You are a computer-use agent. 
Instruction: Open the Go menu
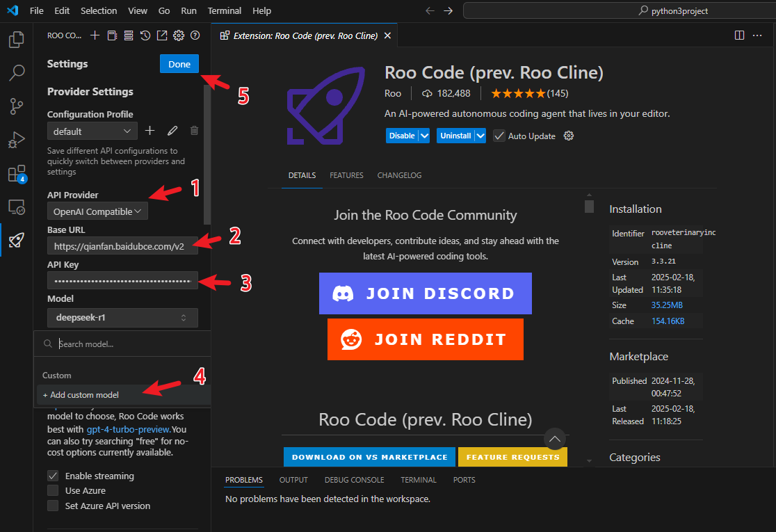[164, 11]
